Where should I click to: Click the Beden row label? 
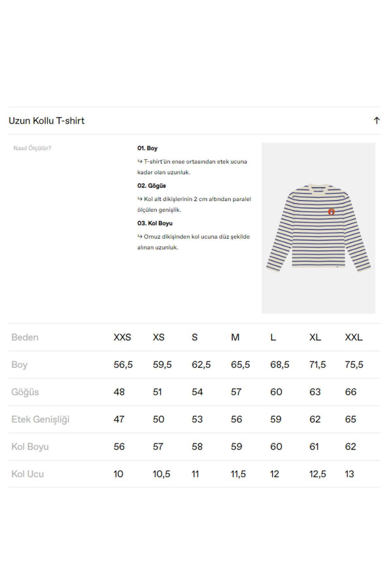click(25, 337)
